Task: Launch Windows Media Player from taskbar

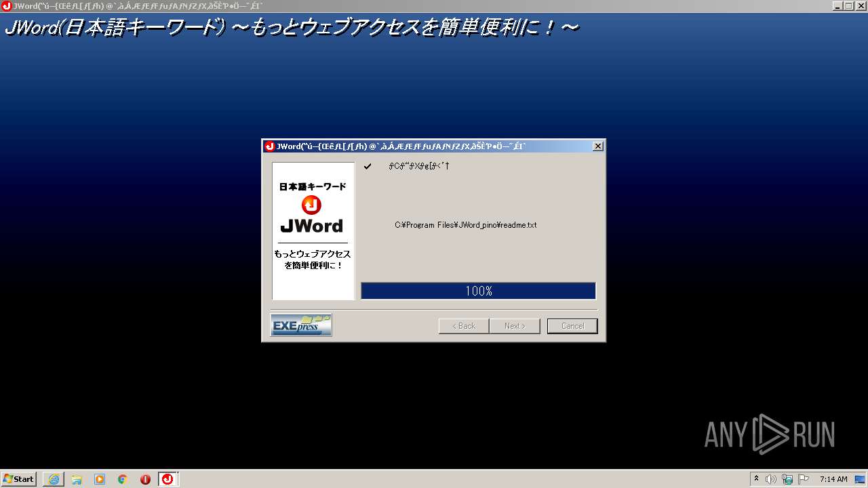Action: point(100,479)
